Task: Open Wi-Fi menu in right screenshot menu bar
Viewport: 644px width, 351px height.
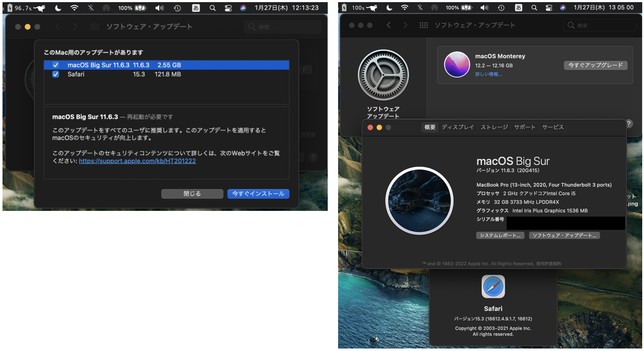Action: point(405,8)
